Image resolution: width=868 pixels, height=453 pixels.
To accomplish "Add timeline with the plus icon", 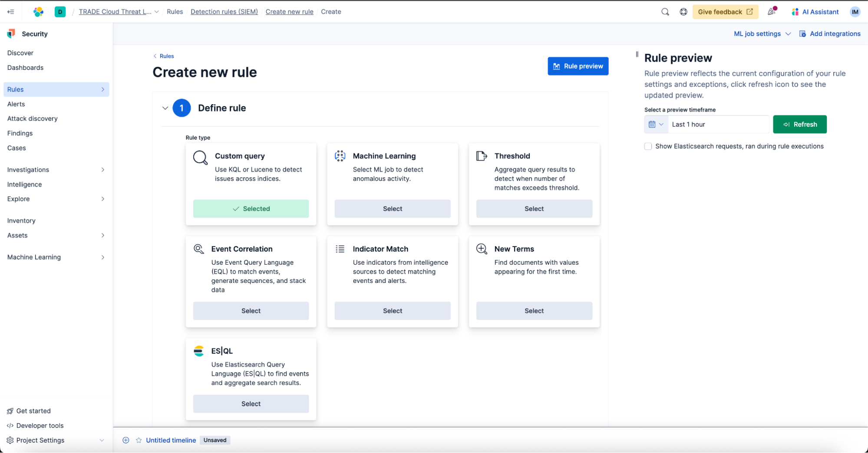I will [x=126, y=440].
